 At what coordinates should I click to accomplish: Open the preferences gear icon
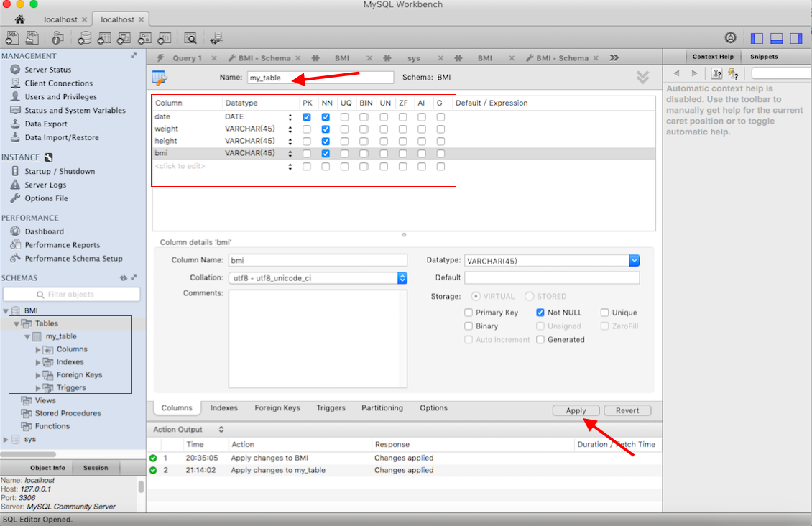[x=730, y=37]
